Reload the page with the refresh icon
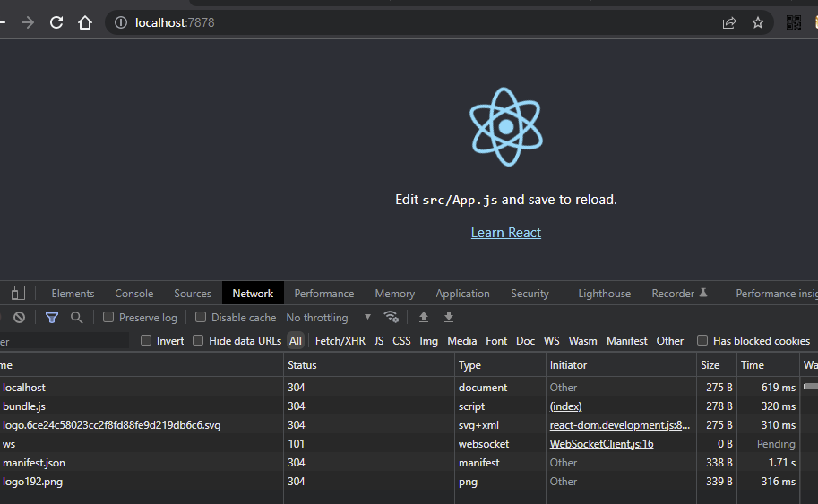Screen dimensions: 818x504 56,22
